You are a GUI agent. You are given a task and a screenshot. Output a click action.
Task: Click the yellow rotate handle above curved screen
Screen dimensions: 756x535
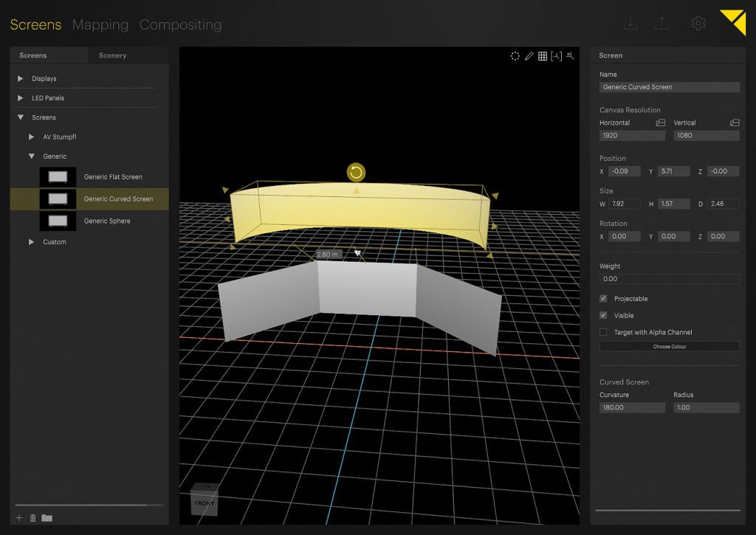point(356,173)
